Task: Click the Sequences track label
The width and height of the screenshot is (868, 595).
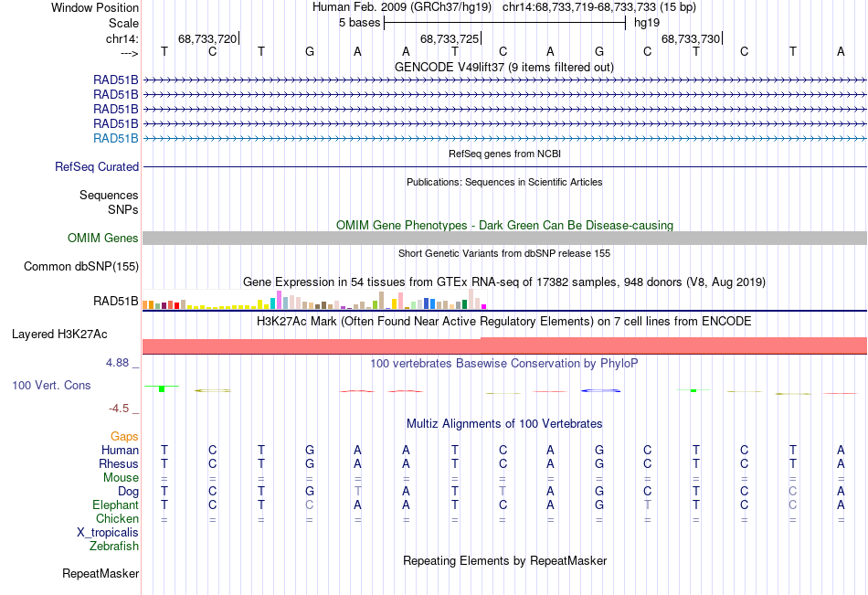Action: [109, 195]
